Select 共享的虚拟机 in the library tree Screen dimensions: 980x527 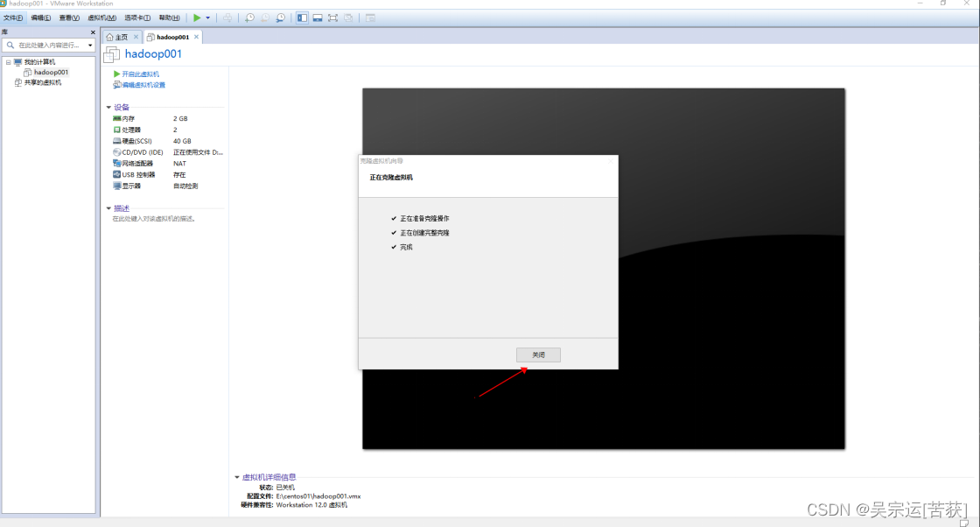pos(43,82)
